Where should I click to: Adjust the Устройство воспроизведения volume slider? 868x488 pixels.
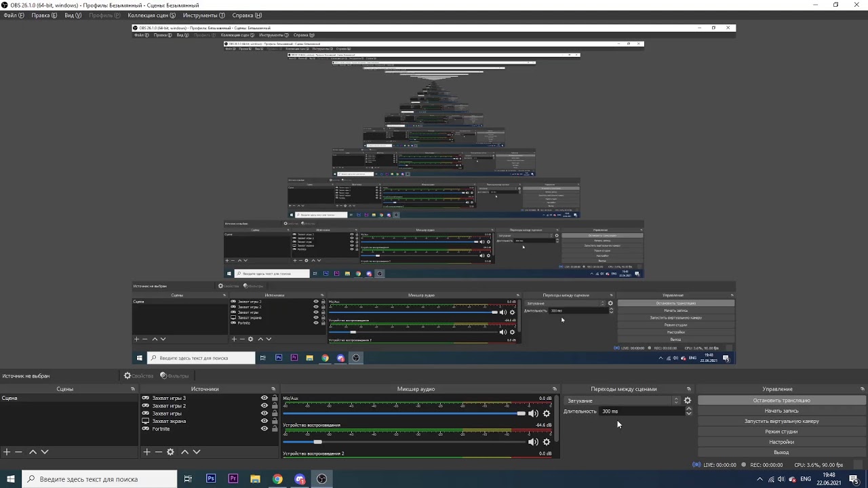[404, 442]
